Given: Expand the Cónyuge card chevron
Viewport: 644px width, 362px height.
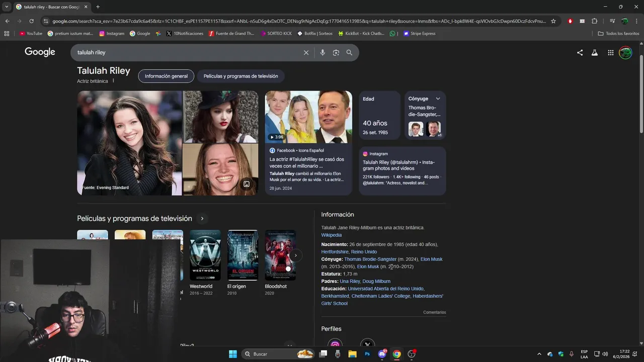Looking at the screenshot, I should [438, 99].
